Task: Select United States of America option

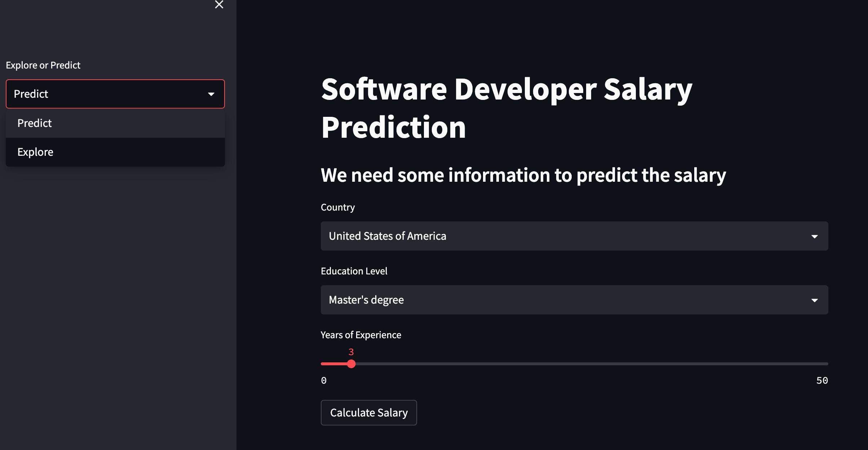Action: coord(574,235)
